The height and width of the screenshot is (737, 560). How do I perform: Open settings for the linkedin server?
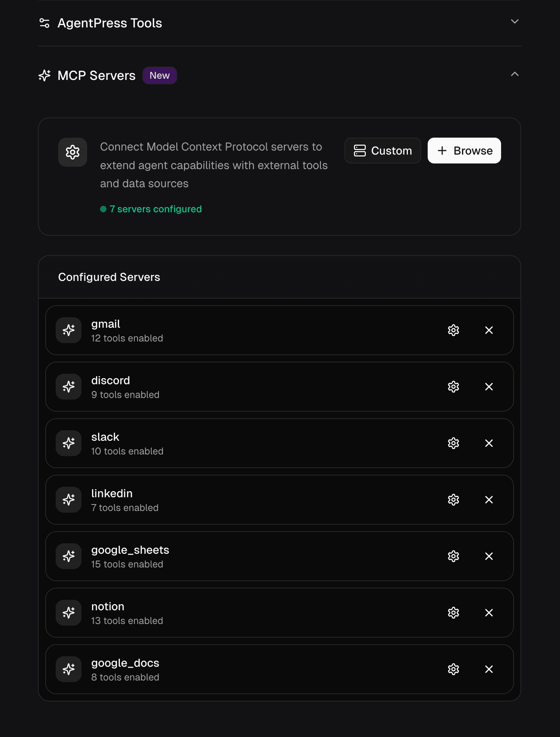(x=453, y=500)
